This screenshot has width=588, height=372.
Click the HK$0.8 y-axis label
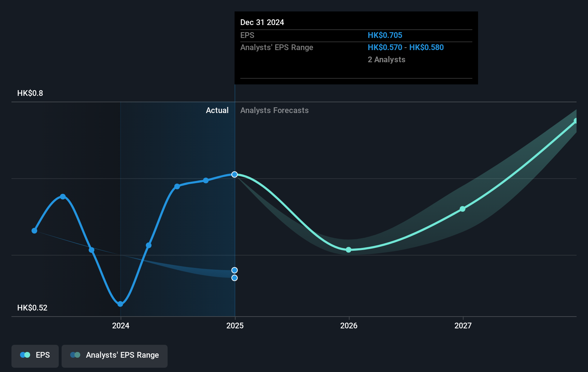click(30, 93)
